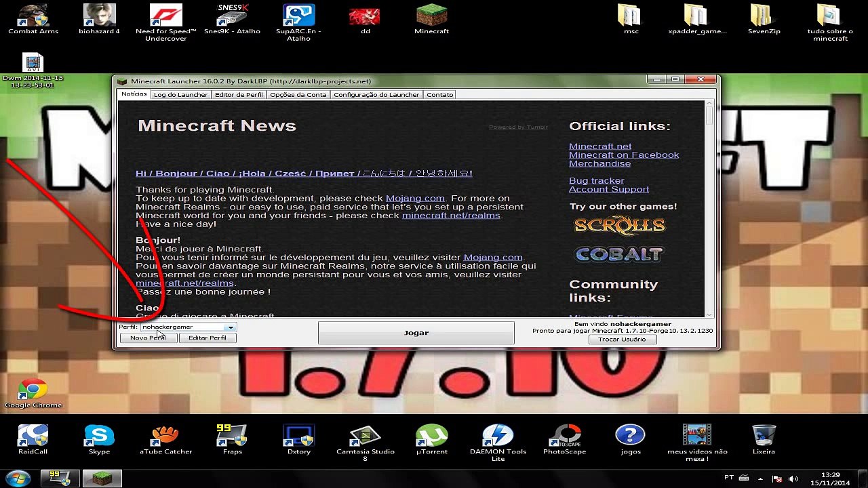Click the multilingual greeting headline link
The height and width of the screenshot is (488, 868).
tap(304, 174)
